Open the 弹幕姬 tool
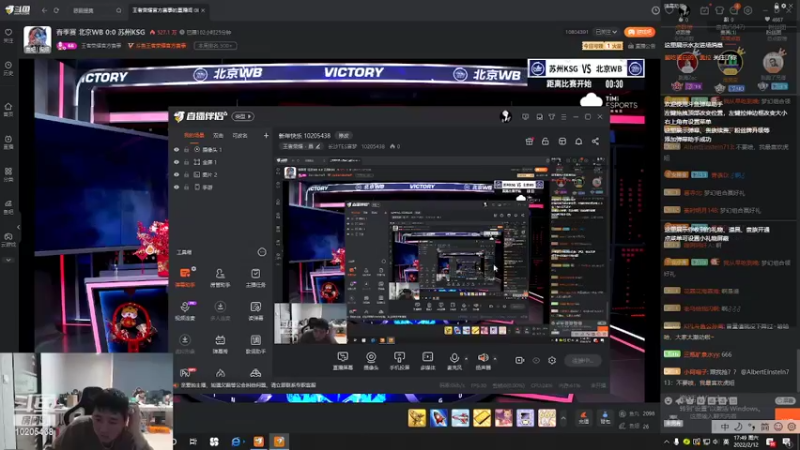This screenshot has height=450, width=800. (x=220, y=344)
